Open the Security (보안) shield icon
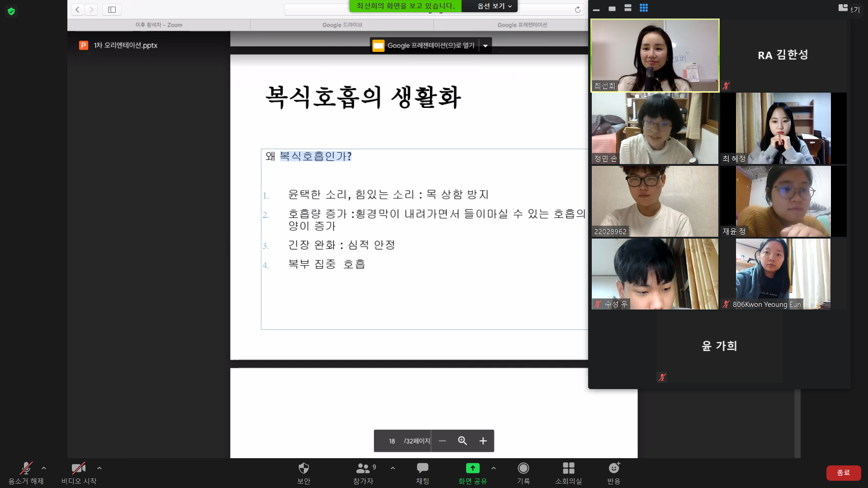 coord(303,469)
